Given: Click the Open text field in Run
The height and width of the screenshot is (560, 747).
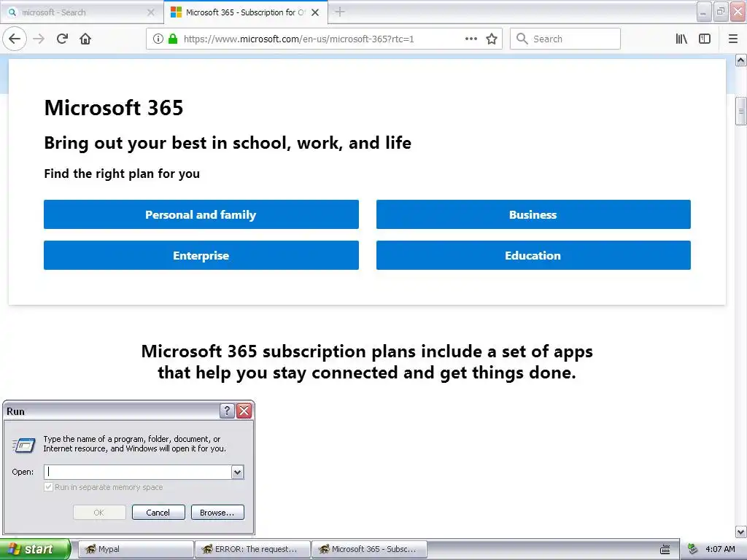Looking at the screenshot, I should point(138,472).
